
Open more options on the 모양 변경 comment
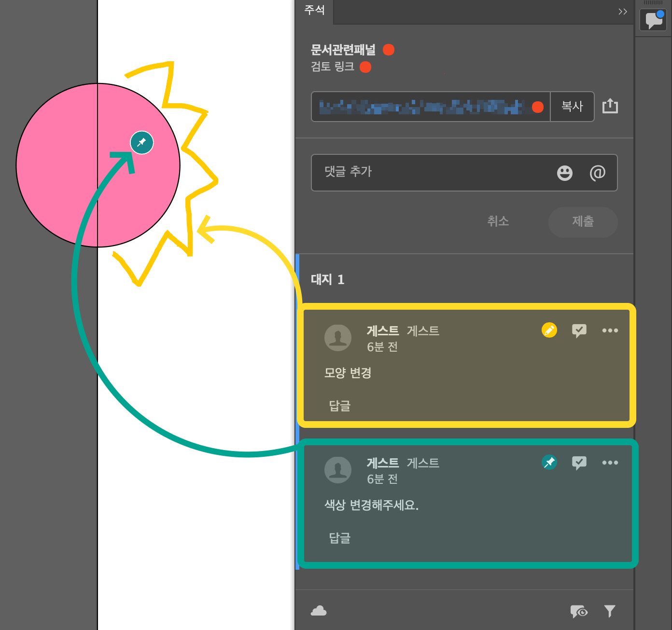(610, 330)
